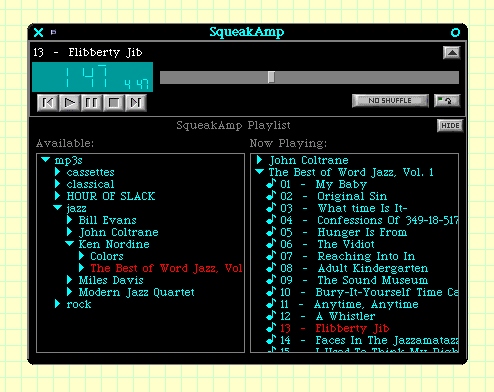Expand the rock folder
This screenshot has width=494, height=392.
[x=57, y=304]
